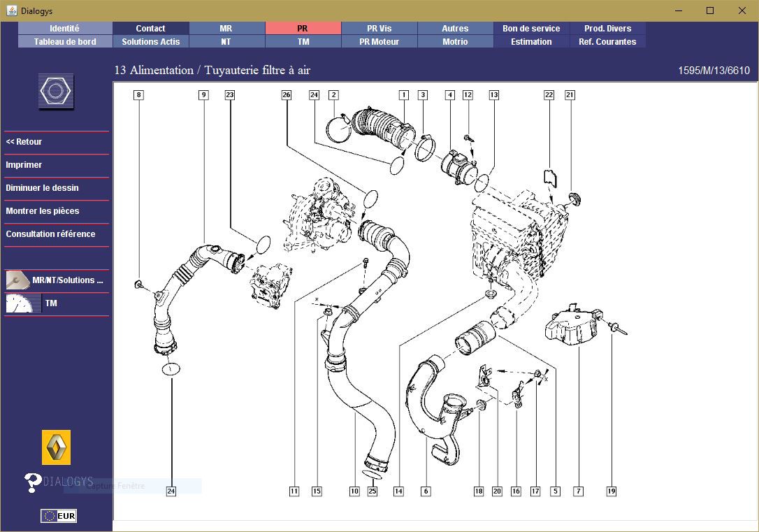Open the PR Vis tab

[379, 28]
